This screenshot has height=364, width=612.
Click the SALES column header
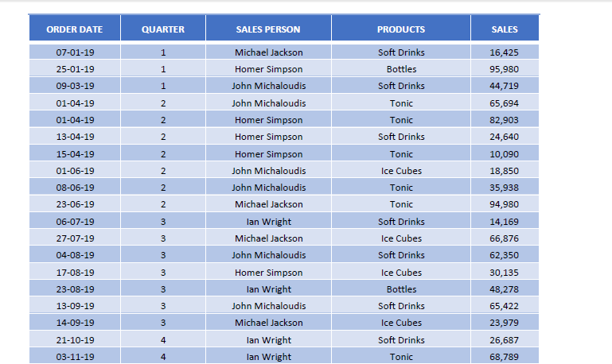[505, 28]
